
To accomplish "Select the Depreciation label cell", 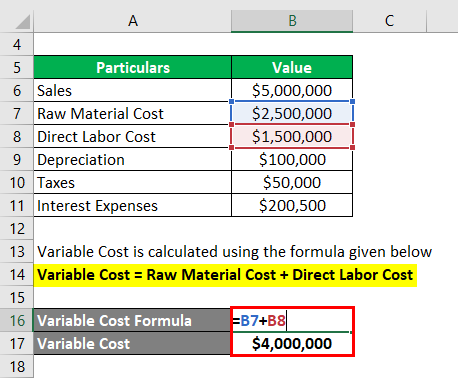I will click(133, 159).
